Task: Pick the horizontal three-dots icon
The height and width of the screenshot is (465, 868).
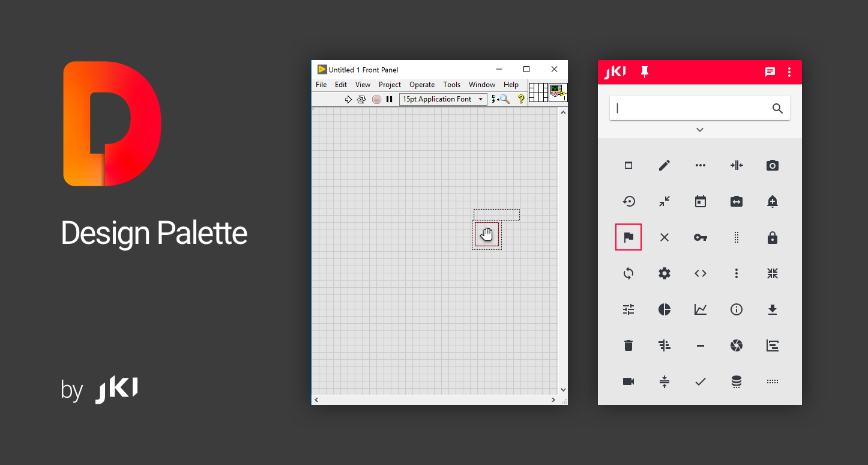Action: pos(701,165)
